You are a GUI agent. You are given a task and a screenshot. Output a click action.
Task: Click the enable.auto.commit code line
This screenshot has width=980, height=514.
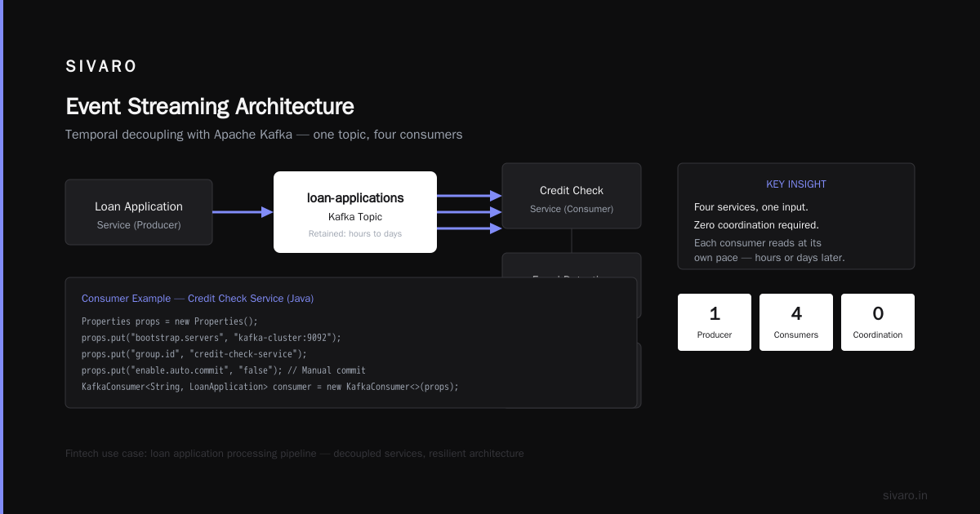224,370
